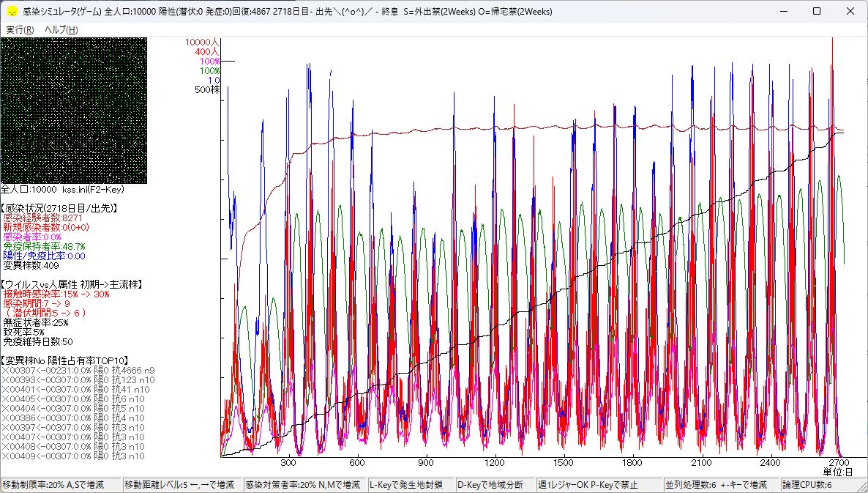868x493 pixels.
Task: Select the 移動距離レベル:5 status panel
Action: click(180, 485)
